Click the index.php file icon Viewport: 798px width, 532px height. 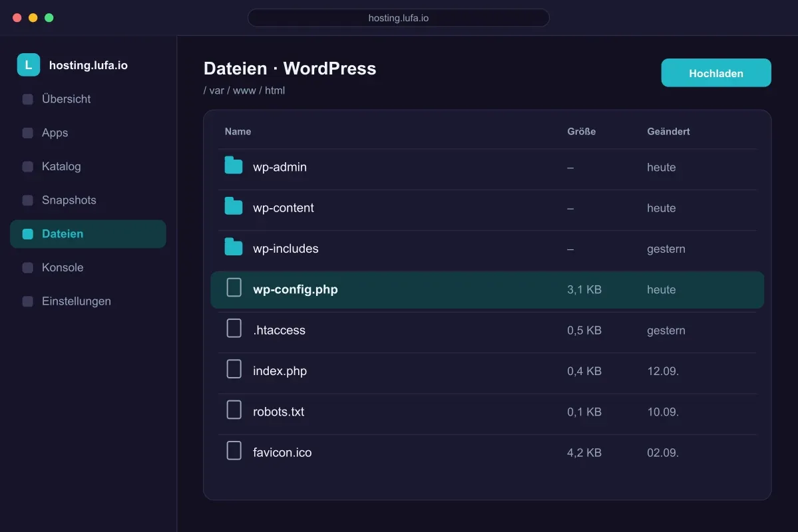click(234, 368)
